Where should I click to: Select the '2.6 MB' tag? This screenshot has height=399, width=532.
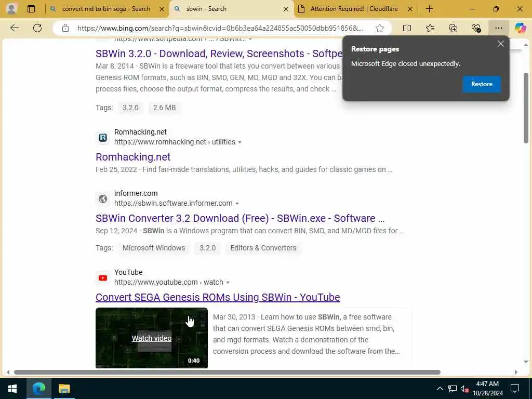[x=164, y=108]
